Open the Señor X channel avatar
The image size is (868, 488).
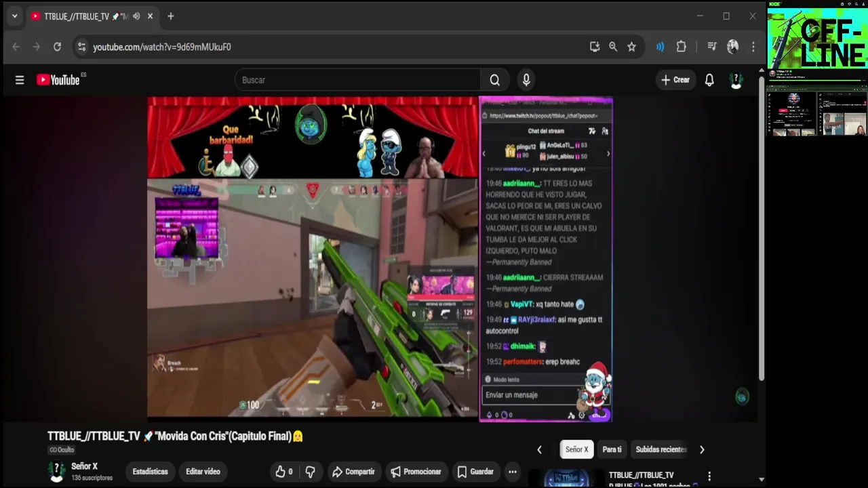pyautogui.click(x=57, y=471)
